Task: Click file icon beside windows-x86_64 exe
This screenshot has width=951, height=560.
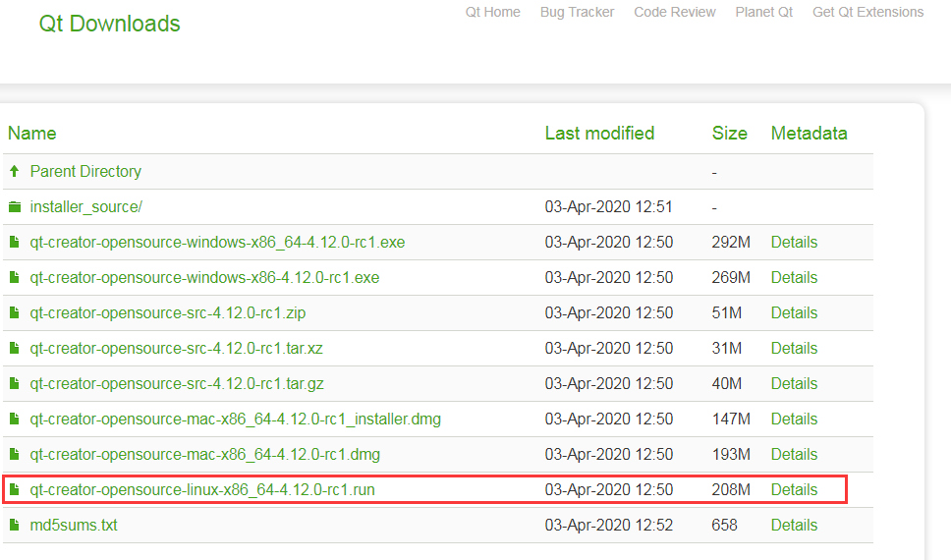Action: point(15,243)
